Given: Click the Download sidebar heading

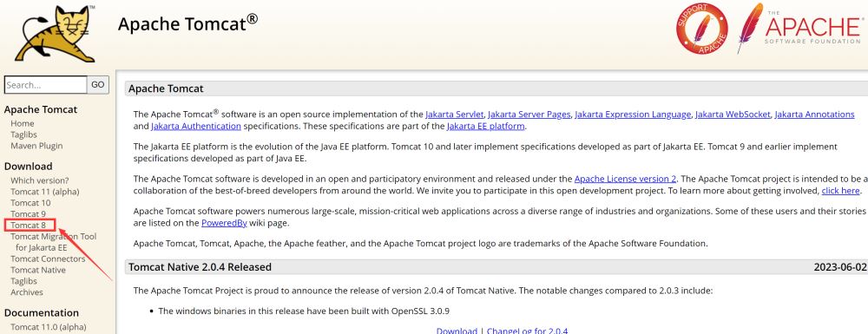Looking at the screenshot, I should click(29, 167).
